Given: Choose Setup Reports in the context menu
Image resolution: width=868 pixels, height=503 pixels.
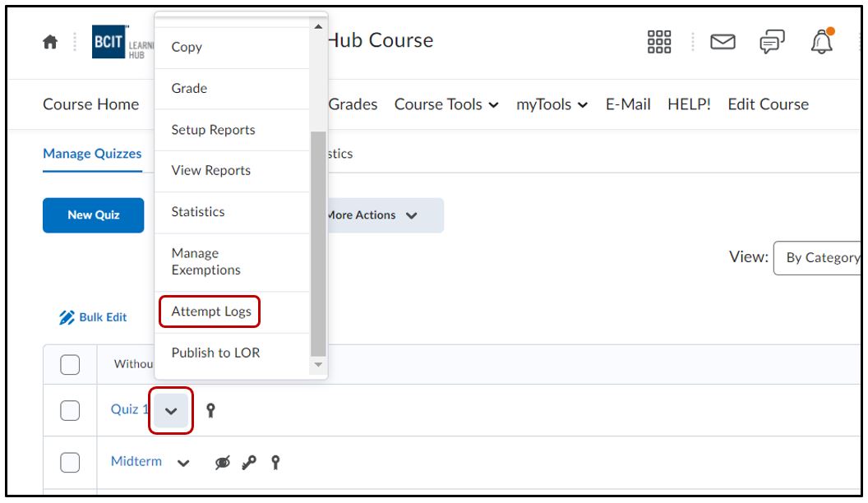Looking at the screenshot, I should [x=213, y=130].
